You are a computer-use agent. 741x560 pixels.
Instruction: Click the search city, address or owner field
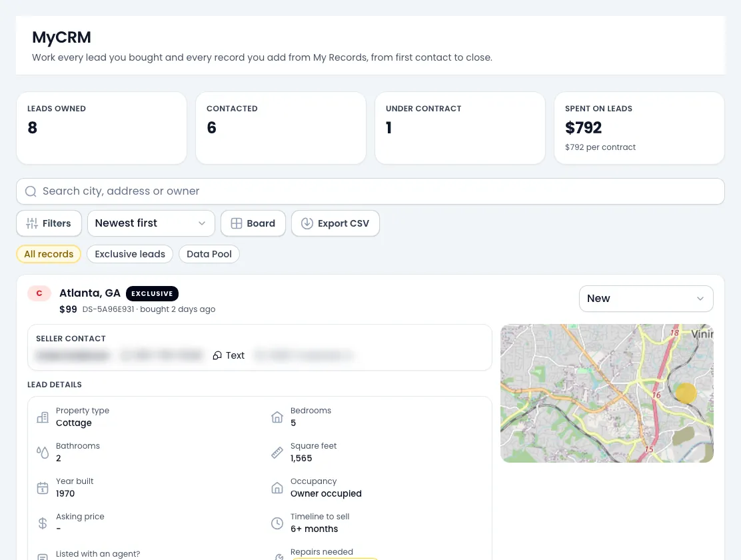[x=370, y=191]
